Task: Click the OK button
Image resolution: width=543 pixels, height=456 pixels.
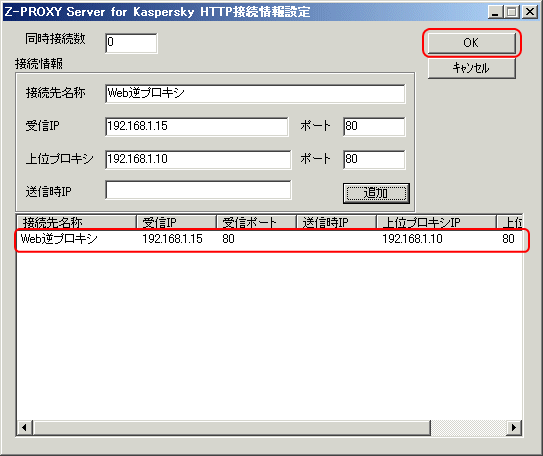Action: (472, 43)
